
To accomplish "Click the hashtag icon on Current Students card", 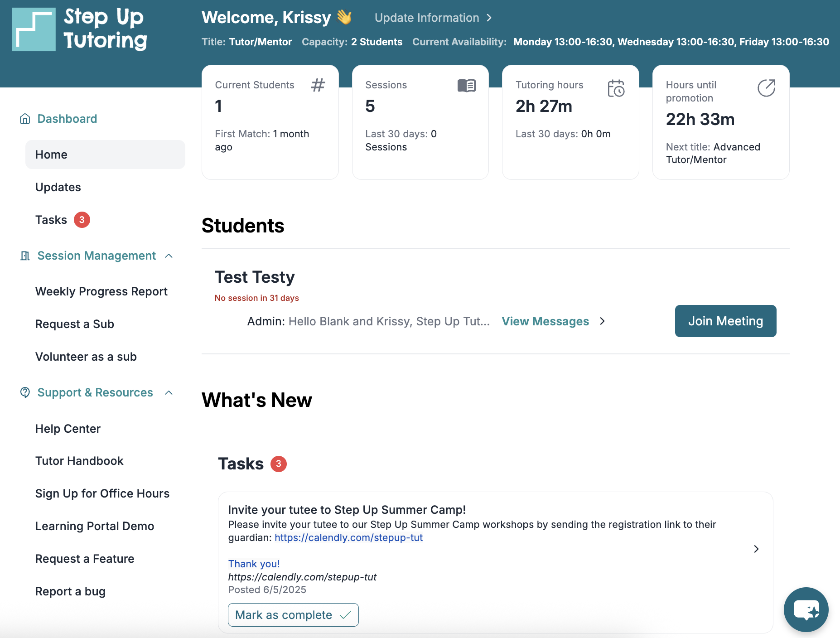I will tap(318, 85).
